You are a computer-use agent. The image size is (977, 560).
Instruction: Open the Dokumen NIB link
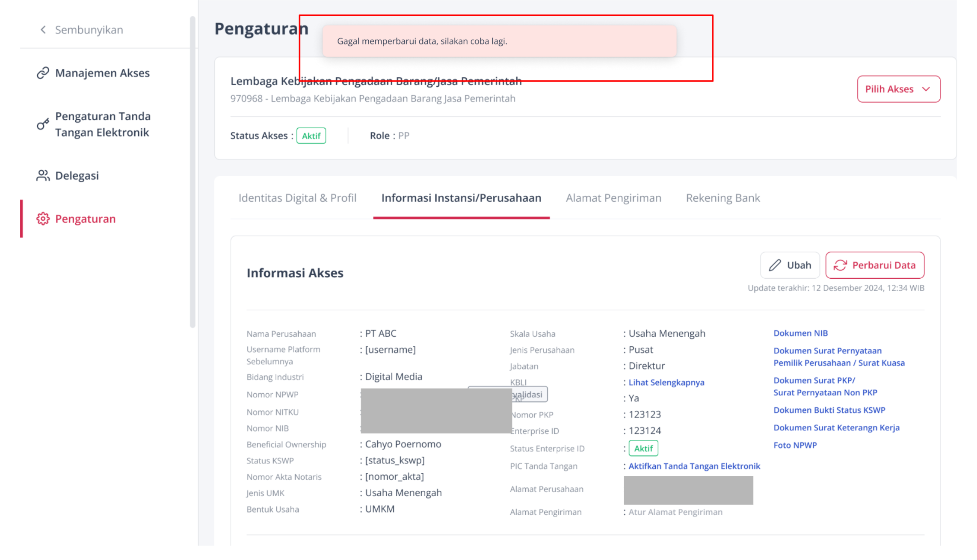click(800, 333)
